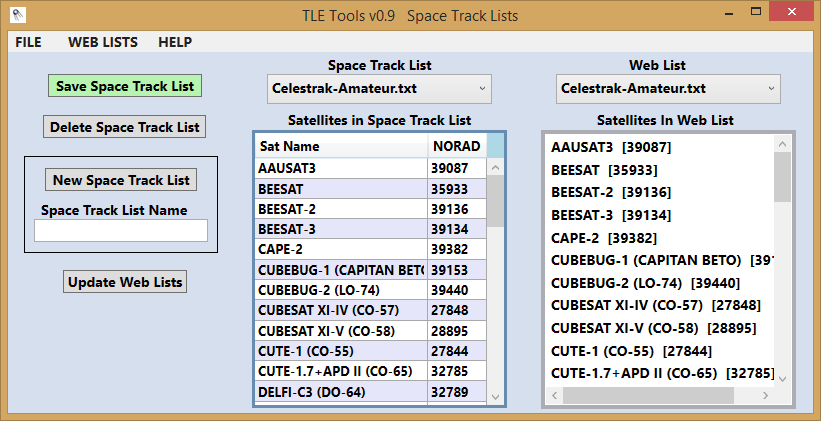
Task: Select AAUSAT3 row in Space Track table
Action: tap(371, 168)
